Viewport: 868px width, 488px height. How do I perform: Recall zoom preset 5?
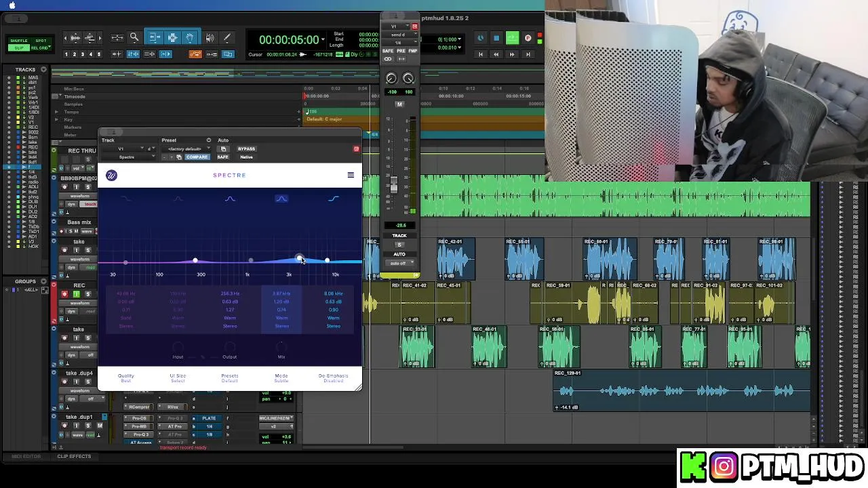click(99, 54)
